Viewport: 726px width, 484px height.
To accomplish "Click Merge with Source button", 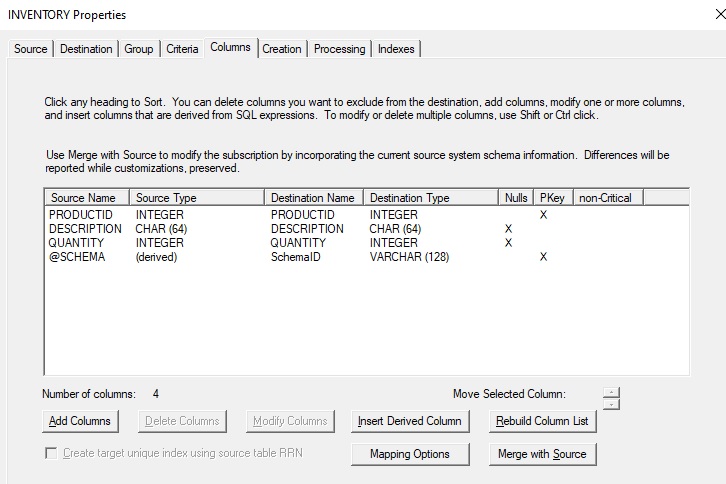I will [542, 454].
